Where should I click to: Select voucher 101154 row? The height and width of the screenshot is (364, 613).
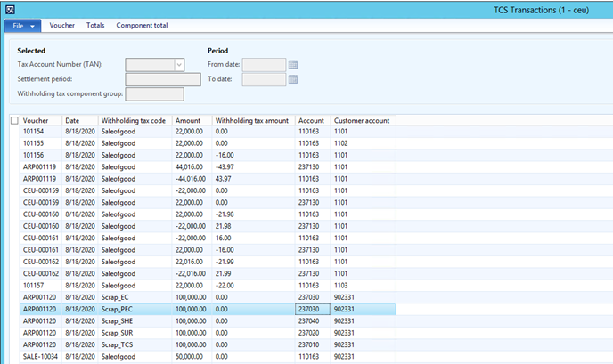pyautogui.click(x=208, y=132)
